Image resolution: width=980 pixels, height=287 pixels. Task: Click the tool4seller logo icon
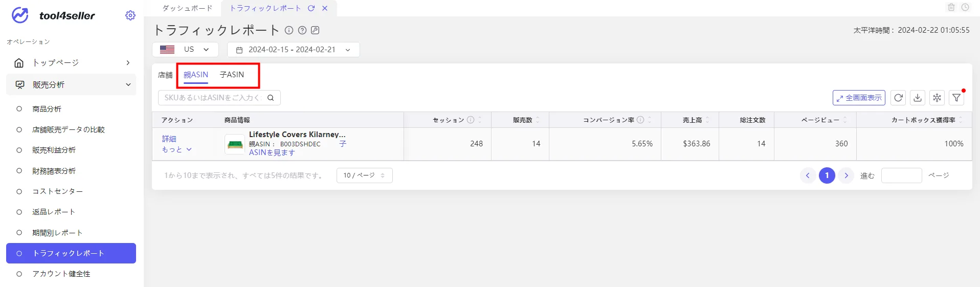click(x=20, y=15)
